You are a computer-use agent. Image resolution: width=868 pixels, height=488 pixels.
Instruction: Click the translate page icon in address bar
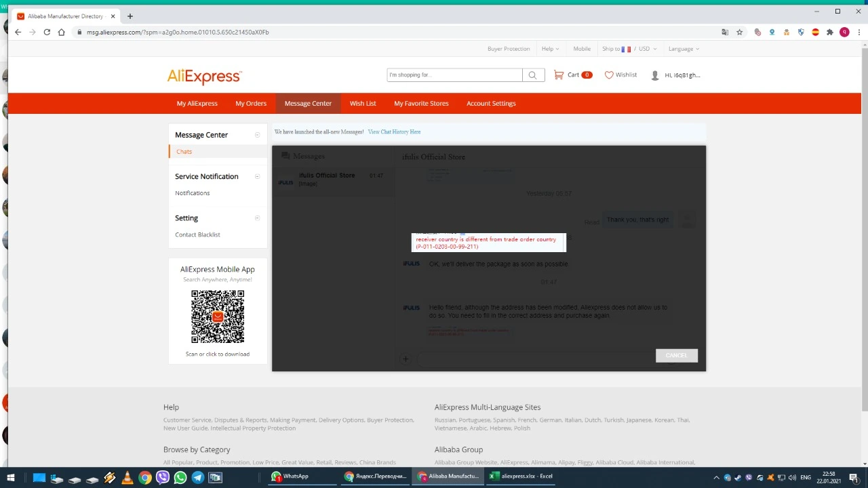pyautogui.click(x=725, y=32)
